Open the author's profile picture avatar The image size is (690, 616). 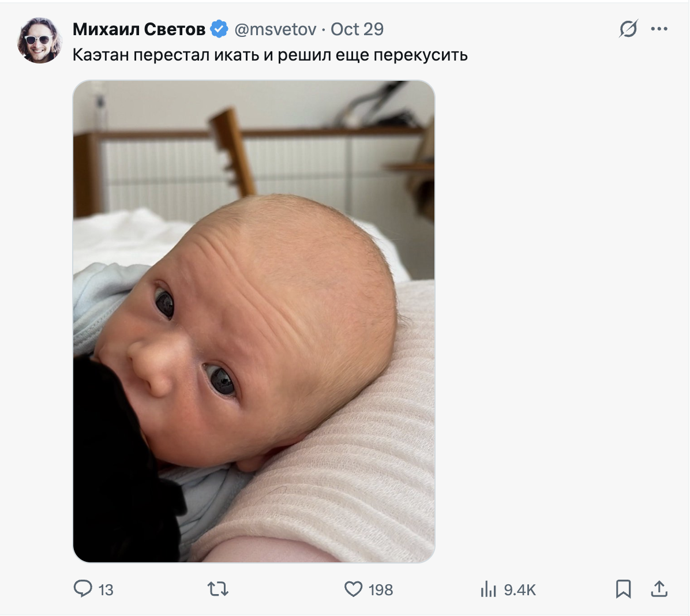click(40, 40)
